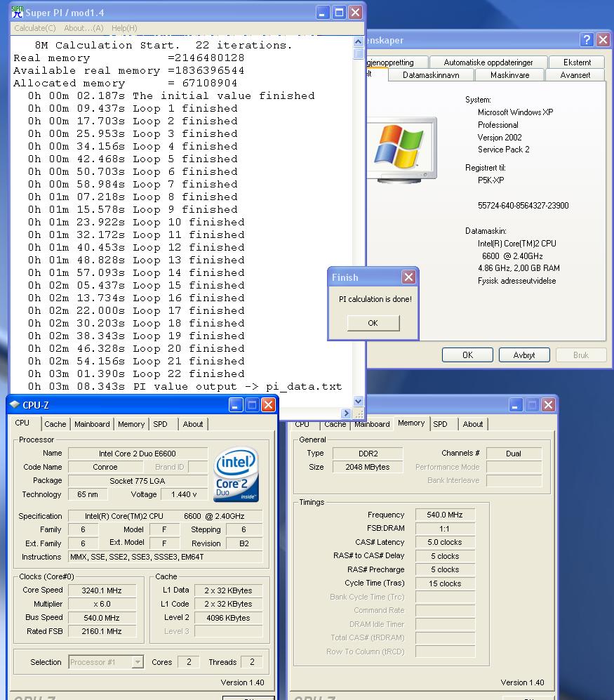Click the Cycle Time 15 clocks field
Viewport: 614px width, 700px height.
tap(445, 583)
